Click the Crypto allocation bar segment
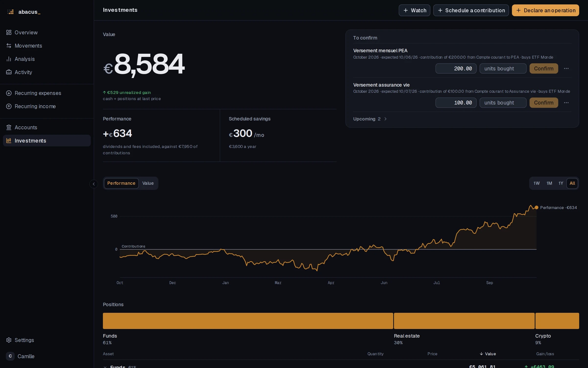 click(557, 321)
